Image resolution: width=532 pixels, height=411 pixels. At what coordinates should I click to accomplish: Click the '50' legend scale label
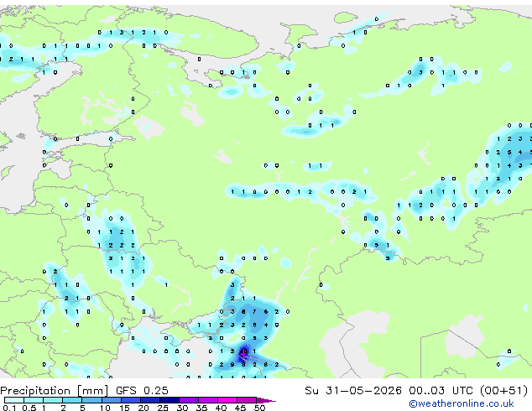[x=259, y=408]
